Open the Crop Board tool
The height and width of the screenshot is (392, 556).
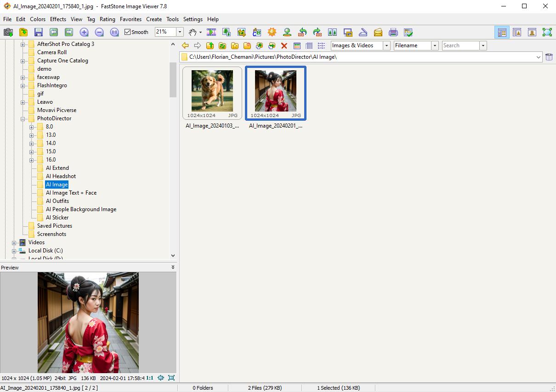click(241, 32)
